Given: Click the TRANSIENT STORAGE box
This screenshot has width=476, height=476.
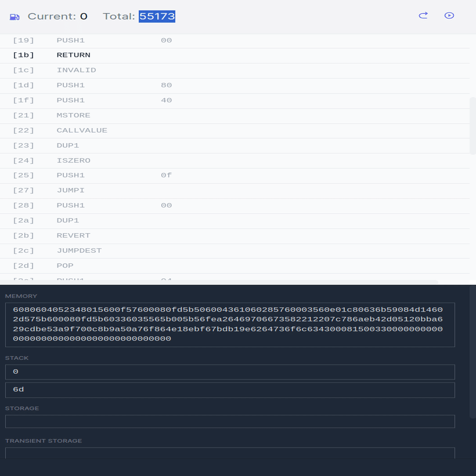Looking at the screenshot, I should tap(230, 453).
